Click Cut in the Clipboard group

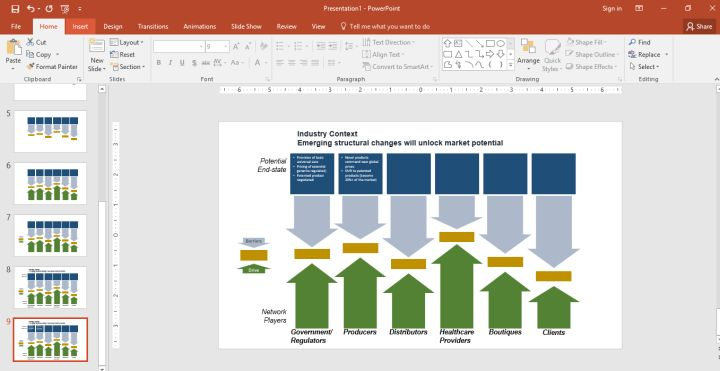click(x=36, y=42)
